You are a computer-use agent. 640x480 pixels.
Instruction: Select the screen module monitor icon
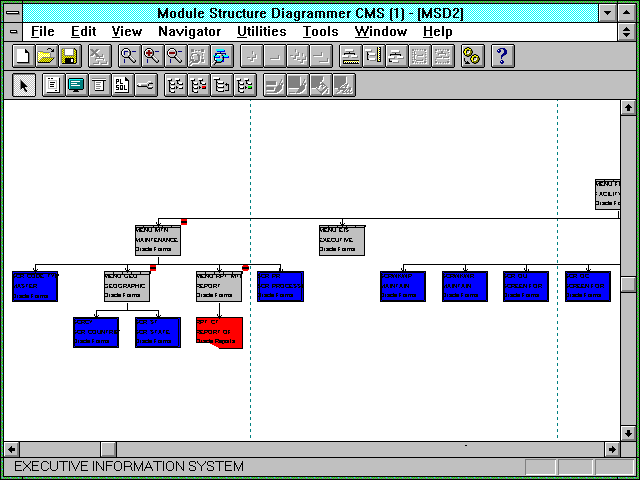(76, 85)
